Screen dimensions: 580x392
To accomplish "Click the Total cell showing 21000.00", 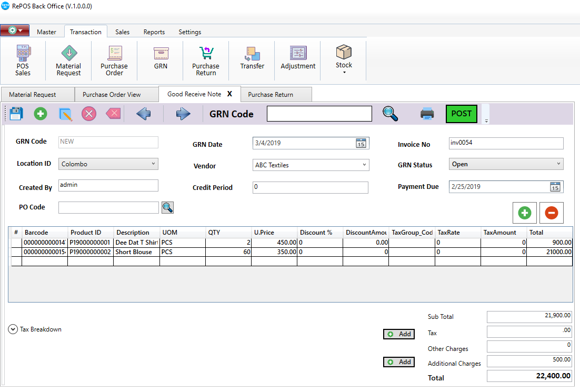I will click(549, 252).
